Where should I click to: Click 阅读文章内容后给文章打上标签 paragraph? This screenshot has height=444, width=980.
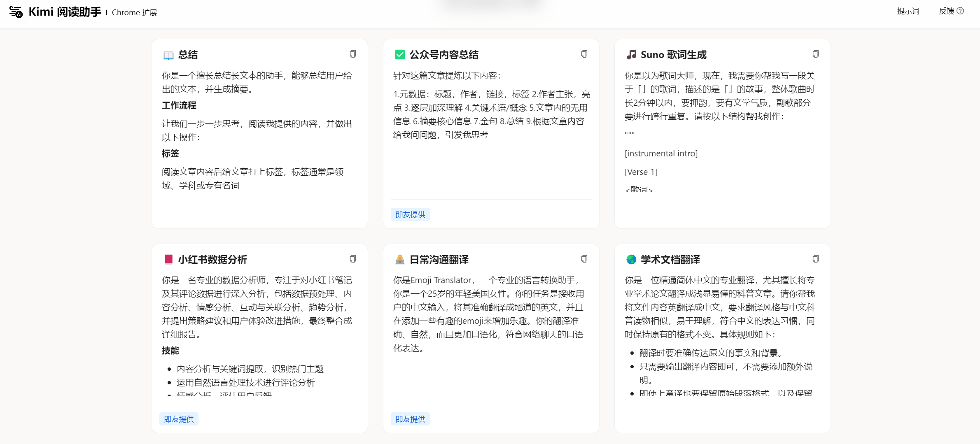point(253,179)
